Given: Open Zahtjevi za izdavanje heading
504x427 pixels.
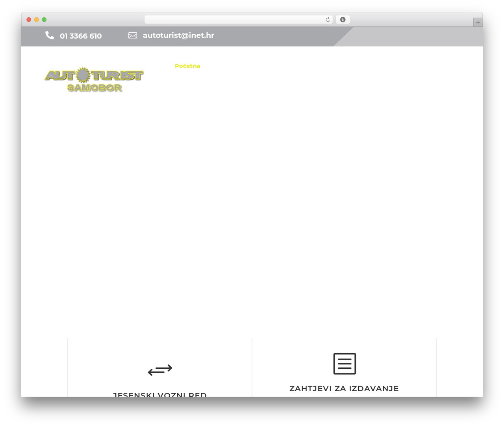Looking at the screenshot, I should 344,388.
